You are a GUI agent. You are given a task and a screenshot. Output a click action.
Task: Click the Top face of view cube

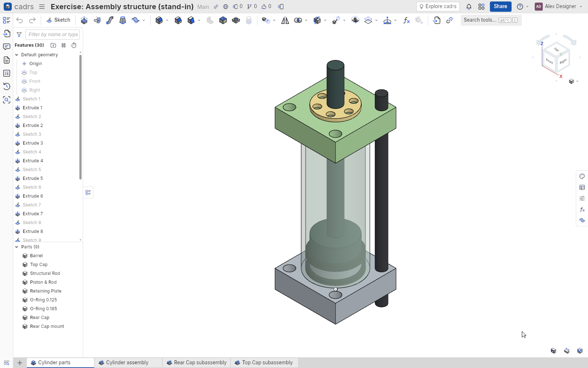click(x=556, y=49)
